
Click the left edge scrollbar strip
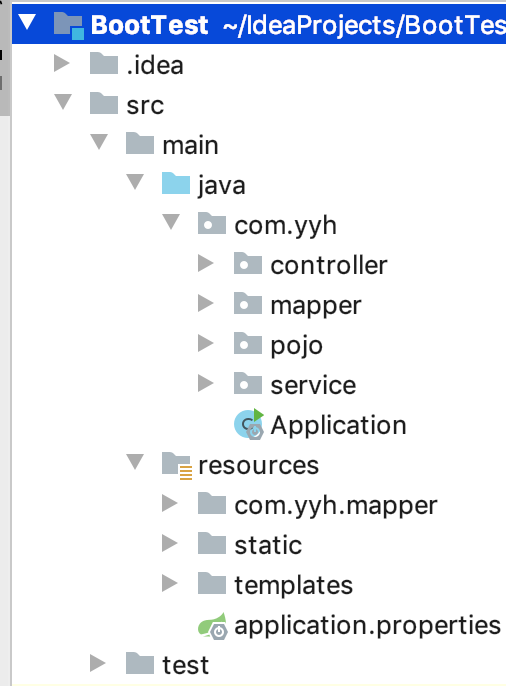pyautogui.click(x=5, y=59)
